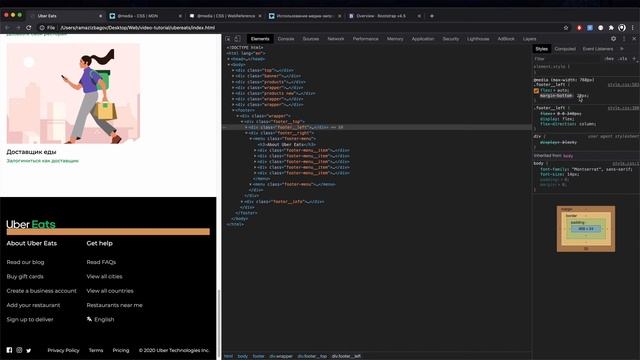Click the styles Filter input field
This screenshot has width=640, height=360.
coord(567,59)
